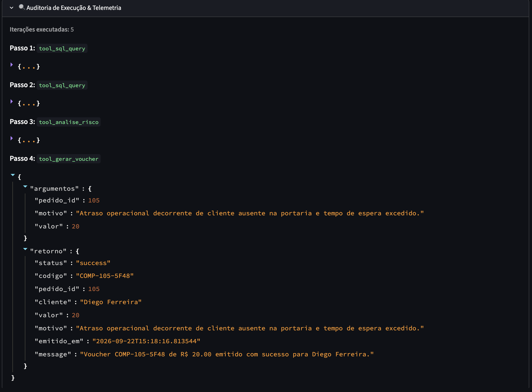Click the magnifying glass icon in header

pos(22,7)
